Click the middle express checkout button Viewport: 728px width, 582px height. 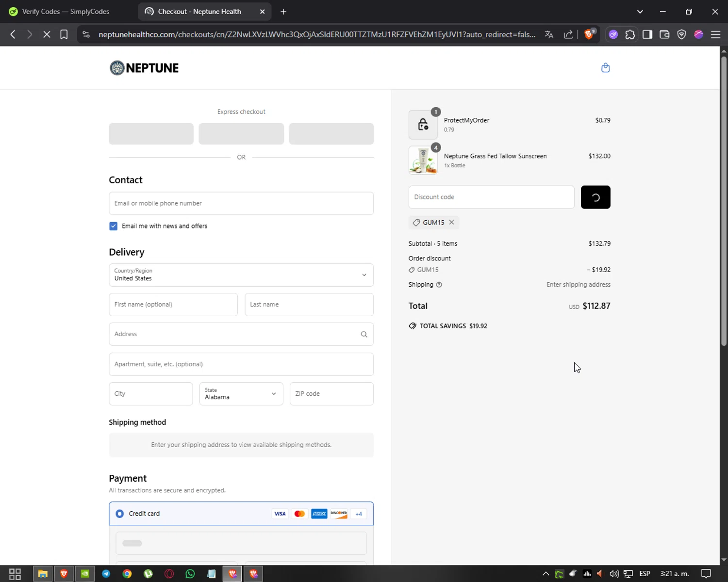pos(241,134)
